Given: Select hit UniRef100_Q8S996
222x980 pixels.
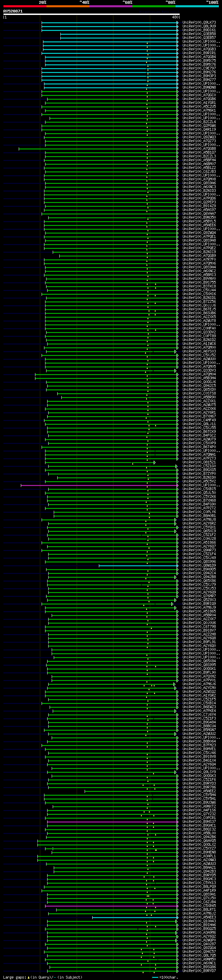Looking at the screenshot, I should pos(199,561).
